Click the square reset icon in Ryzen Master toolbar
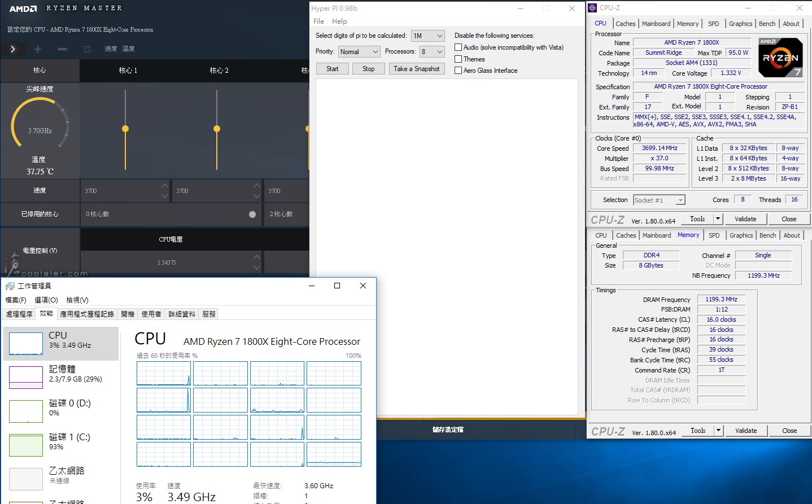This screenshot has height=504, width=812. pos(87,49)
